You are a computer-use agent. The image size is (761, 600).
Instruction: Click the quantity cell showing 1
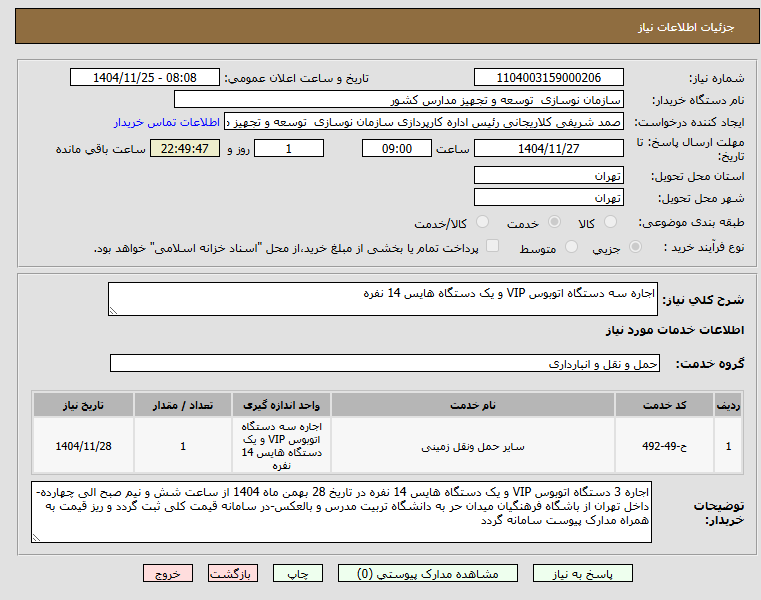point(183,446)
